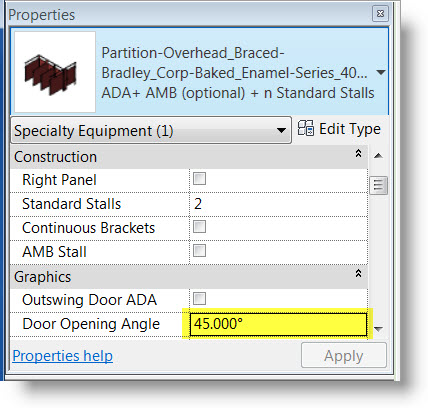Click the scrollbar down arrow
Image resolution: width=428 pixels, height=408 pixels.
tap(378, 329)
